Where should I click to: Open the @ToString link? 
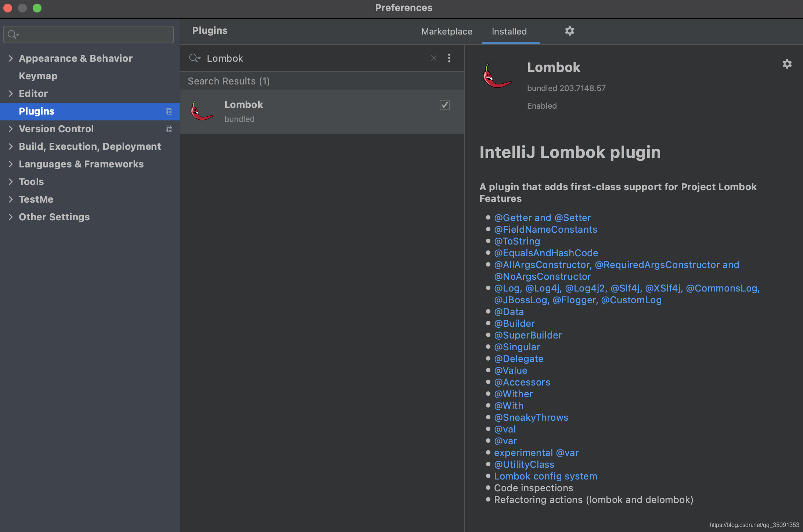point(517,241)
